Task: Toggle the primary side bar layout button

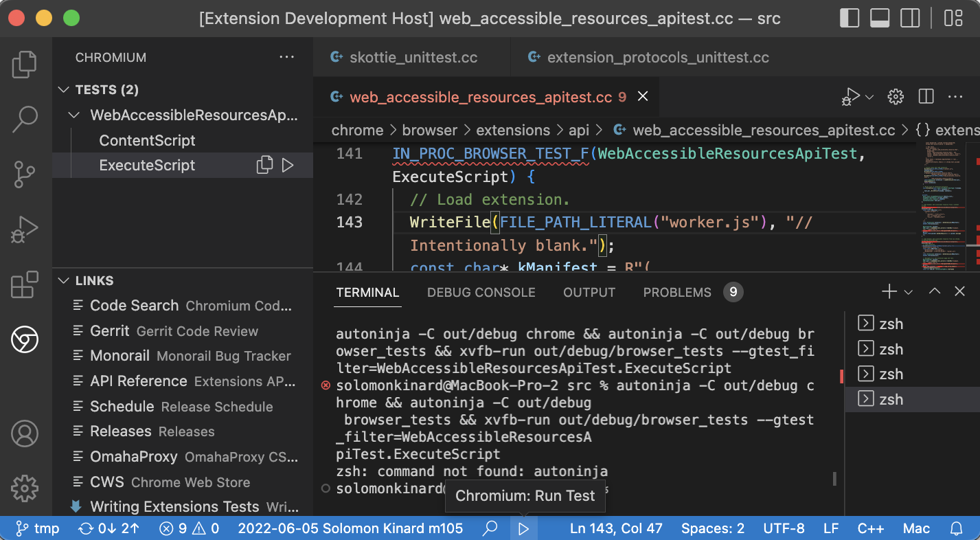Action: [850, 18]
